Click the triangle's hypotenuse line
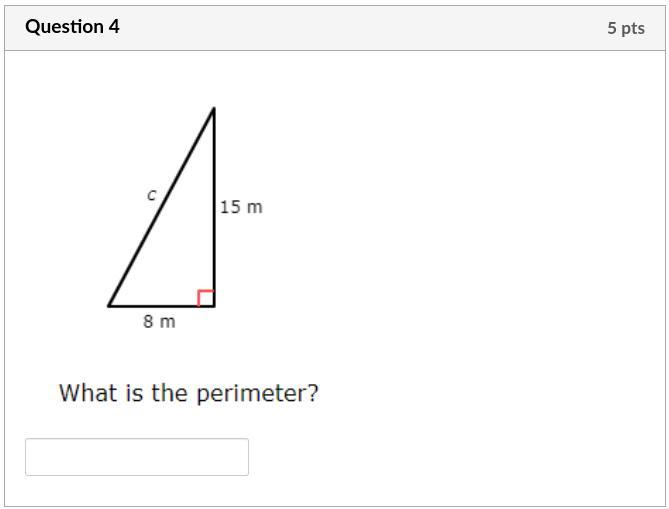Image resolution: width=669 pixels, height=509 pixels. (x=160, y=207)
